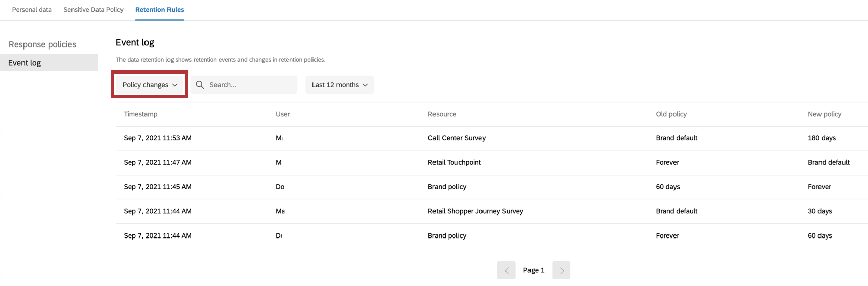This screenshot has width=868, height=286.
Task: Open Response policies in sidebar
Action: [x=42, y=44]
